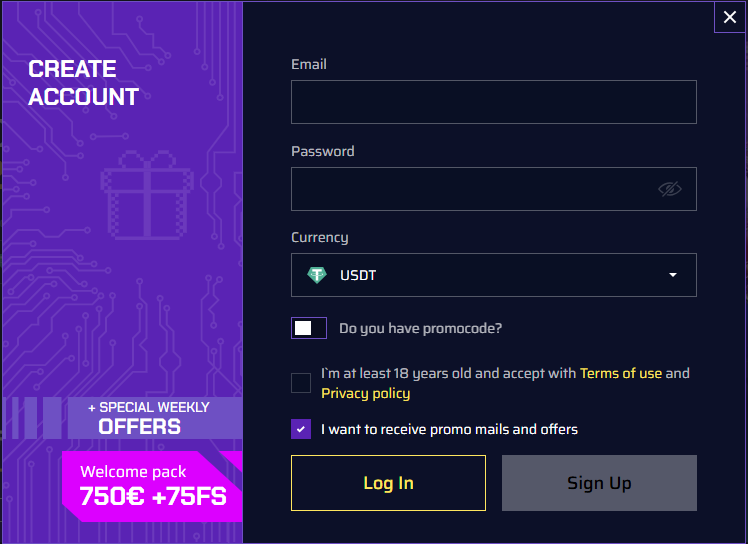Click the Welcome pack 750€ banner
This screenshot has width=748, height=544.
(x=152, y=486)
